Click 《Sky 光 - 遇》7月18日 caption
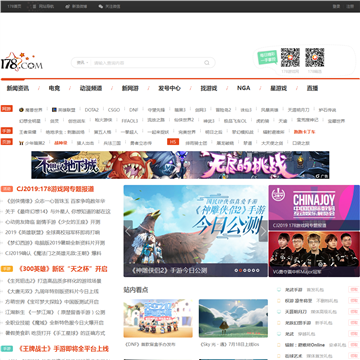This screenshot has width=360, height=360. click(x=230, y=344)
